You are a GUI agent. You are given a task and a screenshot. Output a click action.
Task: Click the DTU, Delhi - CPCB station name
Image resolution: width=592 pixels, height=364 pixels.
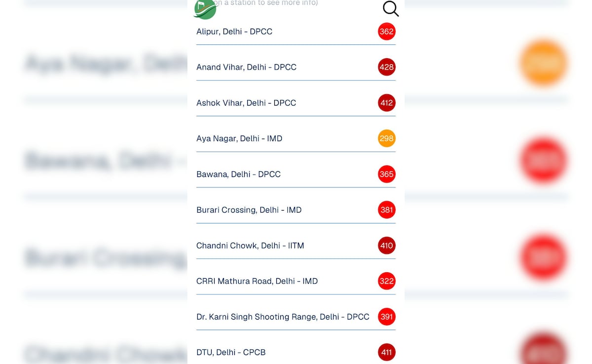point(231,352)
